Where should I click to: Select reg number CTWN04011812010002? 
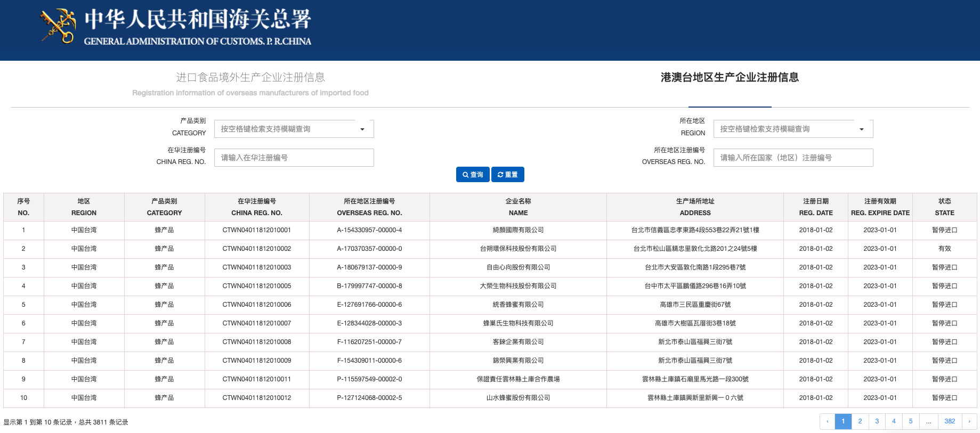[257, 249]
